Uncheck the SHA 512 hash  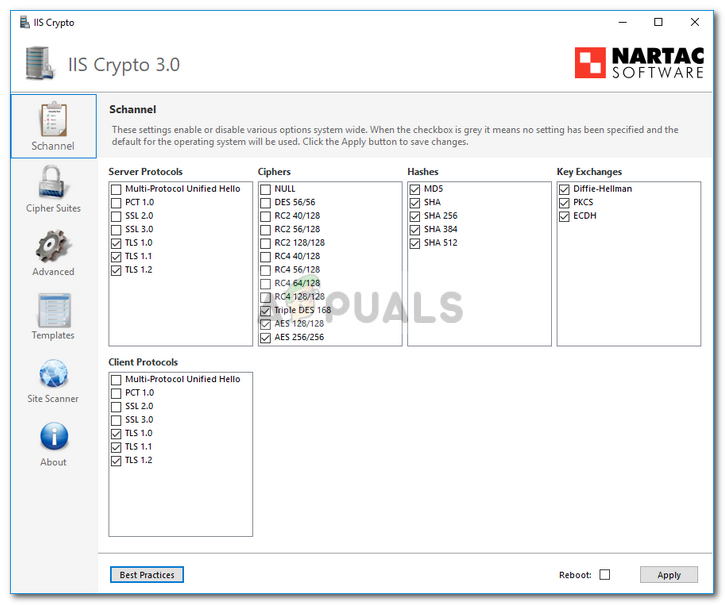tap(415, 243)
